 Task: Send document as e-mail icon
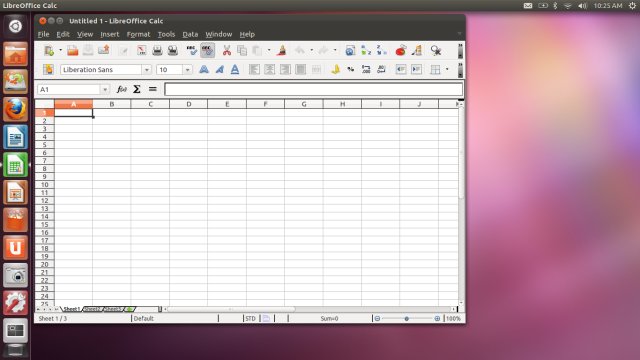[x=104, y=50]
